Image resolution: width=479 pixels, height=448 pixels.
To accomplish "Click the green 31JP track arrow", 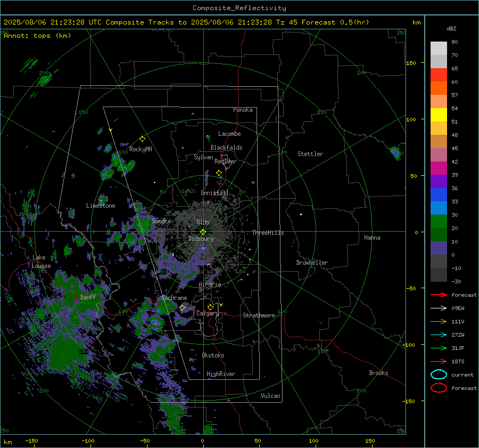I will (x=439, y=348).
